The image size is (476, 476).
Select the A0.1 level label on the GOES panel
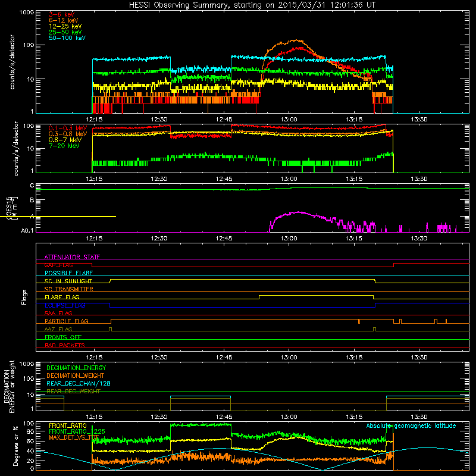[x=27, y=230]
